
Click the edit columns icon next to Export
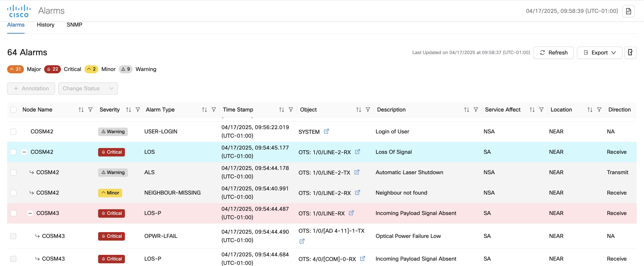[x=630, y=52]
